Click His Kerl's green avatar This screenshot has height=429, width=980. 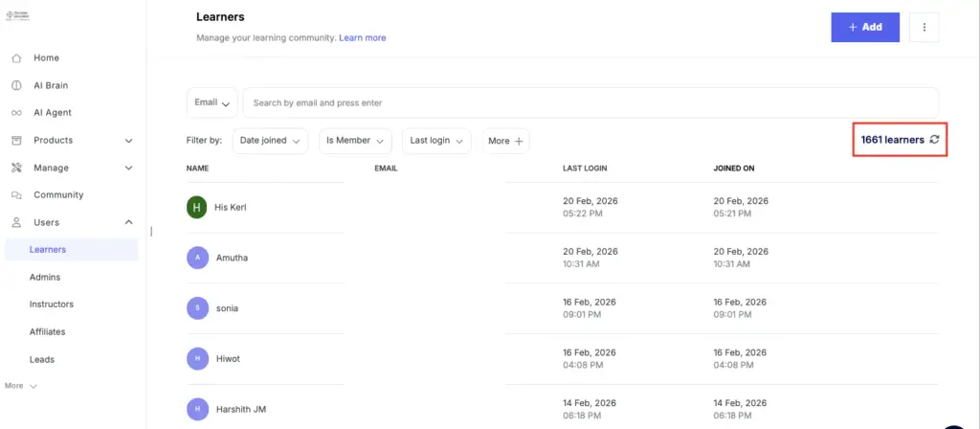(197, 207)
